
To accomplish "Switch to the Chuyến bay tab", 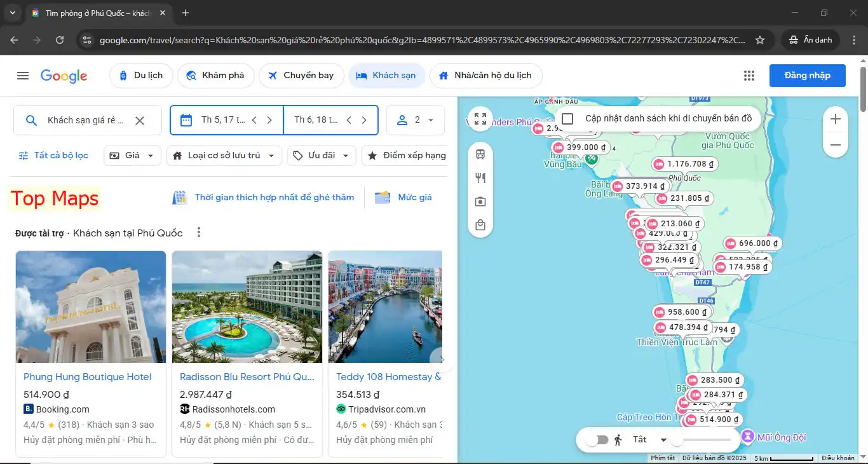I will point(301,76).
